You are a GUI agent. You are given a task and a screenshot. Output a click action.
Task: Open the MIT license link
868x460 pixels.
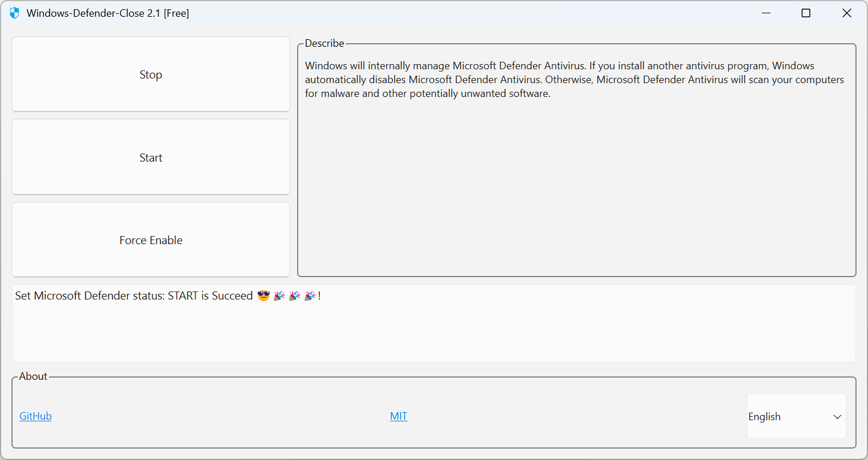[399, 416]
